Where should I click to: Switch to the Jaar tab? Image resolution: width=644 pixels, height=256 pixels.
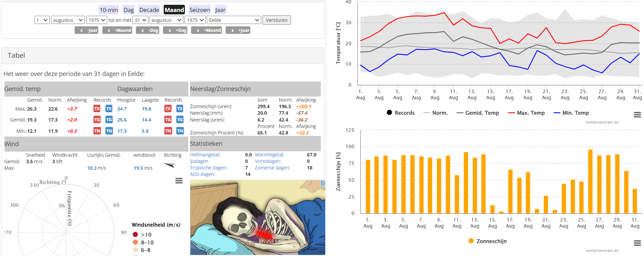[220, 10]
